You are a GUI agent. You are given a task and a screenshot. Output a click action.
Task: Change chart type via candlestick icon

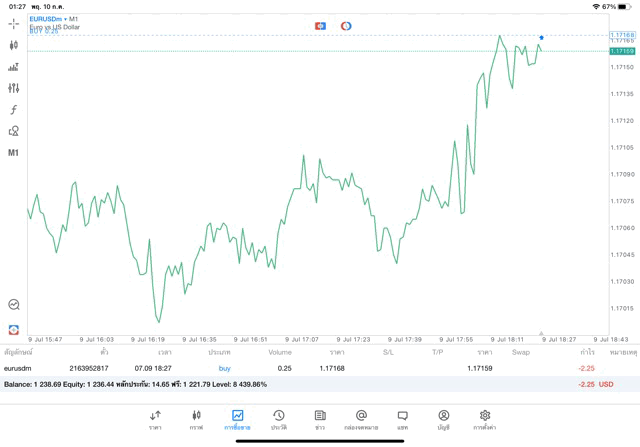click(13, 45)
